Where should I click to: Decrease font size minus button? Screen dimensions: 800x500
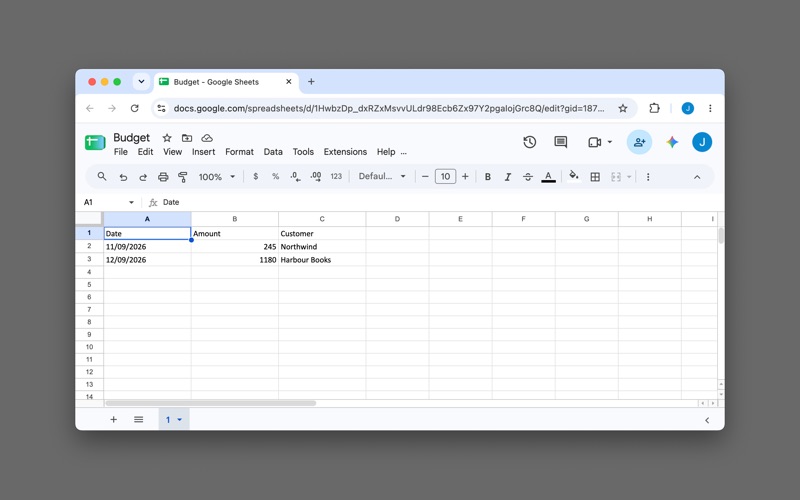[x=425, y=177]
